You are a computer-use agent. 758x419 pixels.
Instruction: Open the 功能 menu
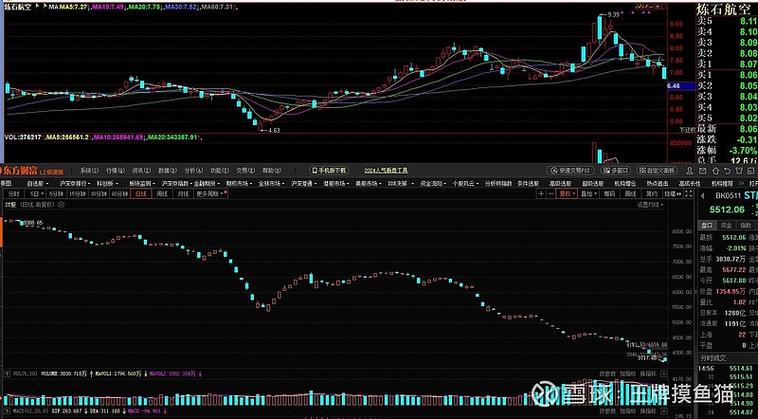(219, 171)
